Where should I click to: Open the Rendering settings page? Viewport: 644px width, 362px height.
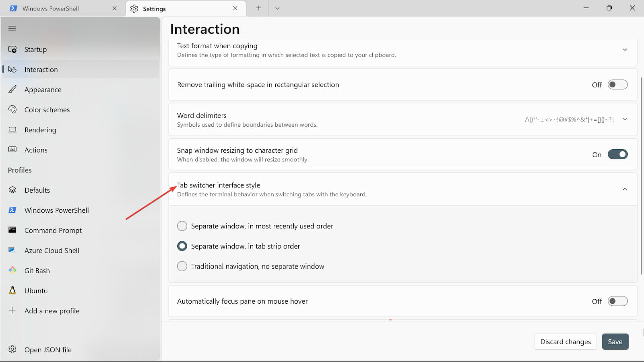tap(80, 130)
